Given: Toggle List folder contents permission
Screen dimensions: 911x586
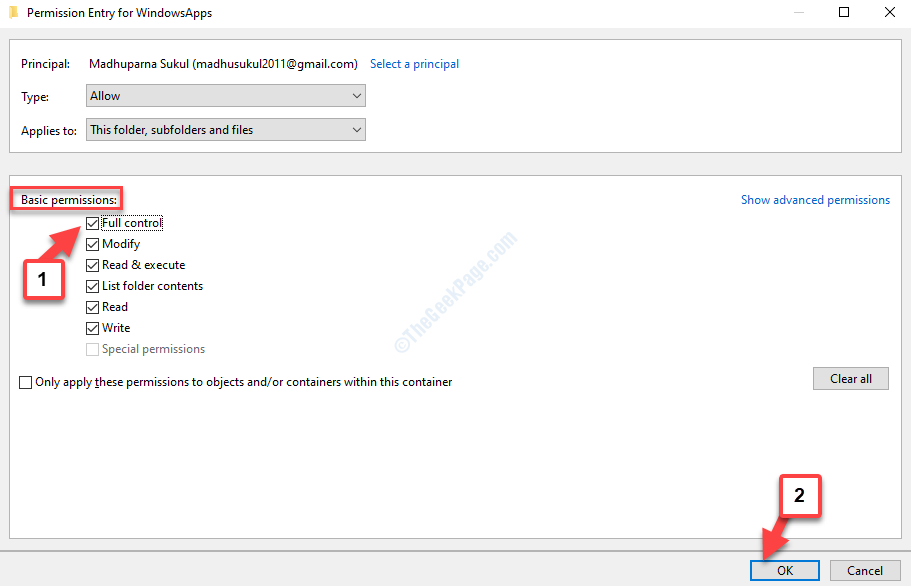Looking at the screenshot, I should (92, 285).
